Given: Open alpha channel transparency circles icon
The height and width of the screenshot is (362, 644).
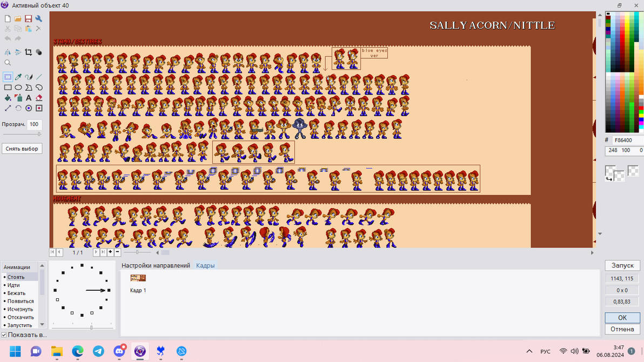Looking at the screenshot, I should click(x=38, y=52).
